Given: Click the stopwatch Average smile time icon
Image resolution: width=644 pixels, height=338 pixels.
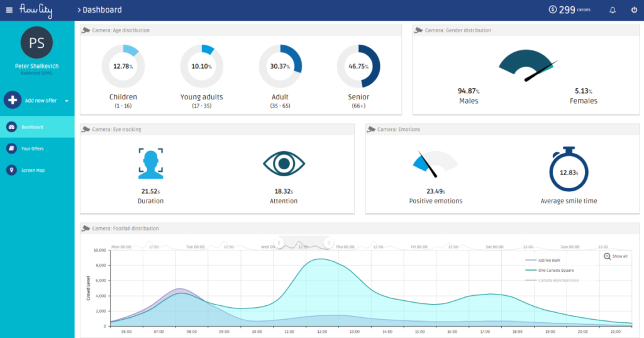Looking at the screenshot, I should click(x=569, y=169).
